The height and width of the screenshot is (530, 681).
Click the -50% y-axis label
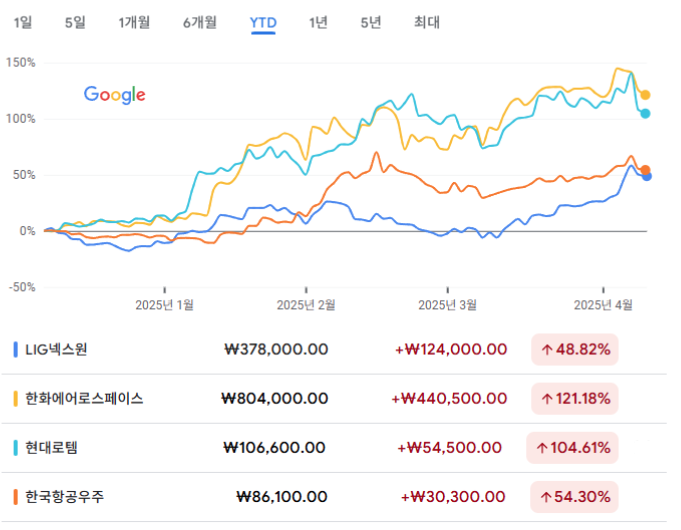pyautogui.click(x=22, y=287)
